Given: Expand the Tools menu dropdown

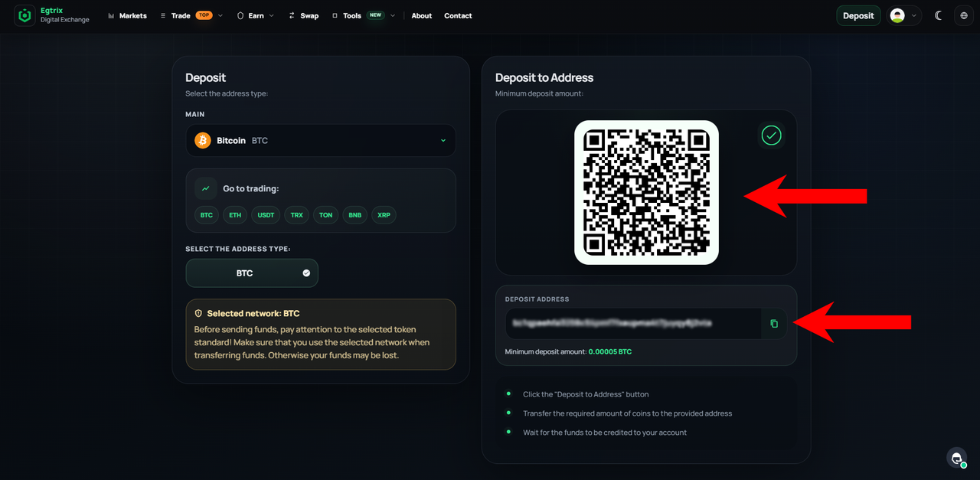Looking at the screenshot, I should (364, 15).
